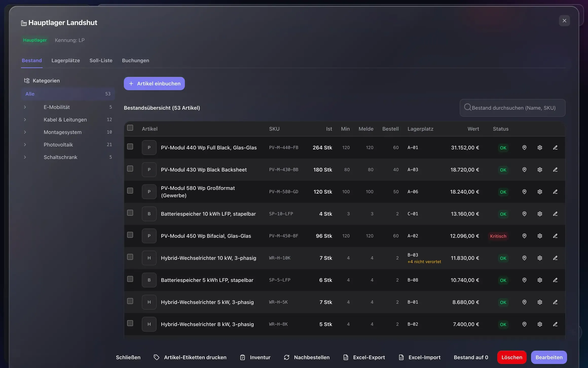
Task: Go to the Buchungen tab
Action: click(136, 60)
